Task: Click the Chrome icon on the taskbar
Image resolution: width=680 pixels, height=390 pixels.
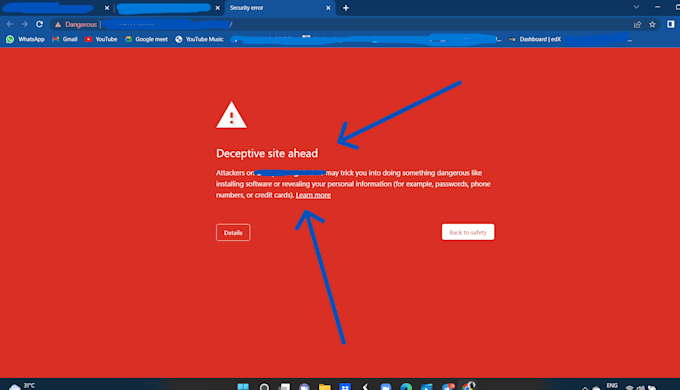Action: pyautogui.click(x=468, y=386)
